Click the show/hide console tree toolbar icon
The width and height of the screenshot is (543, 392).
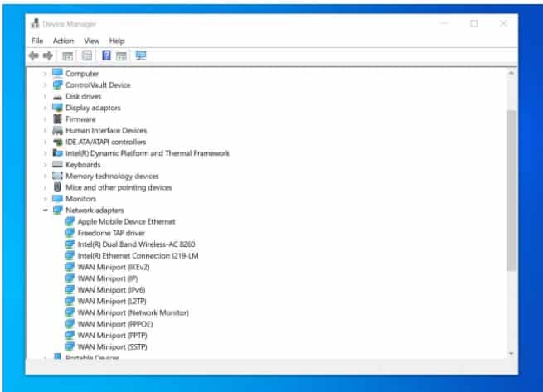pyautogui.click(x=67, y=56)
